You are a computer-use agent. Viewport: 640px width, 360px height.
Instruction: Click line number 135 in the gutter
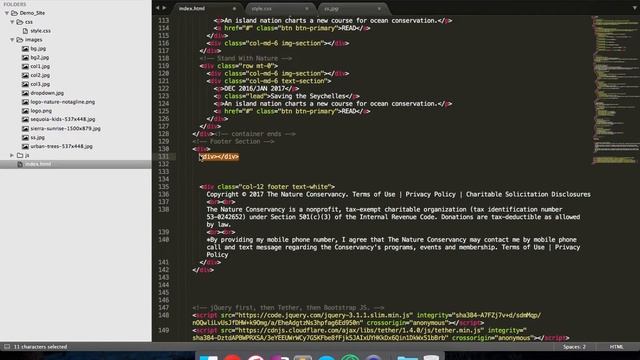coord(163,187)
